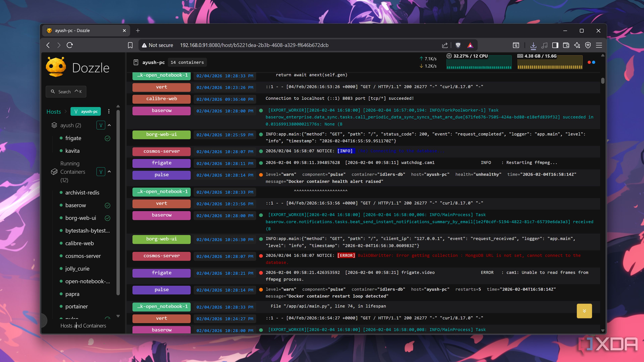The width and height of the screenshot is (644, 362).
Task: Click the ayush (2) stack icon
Action: point(54,125)
